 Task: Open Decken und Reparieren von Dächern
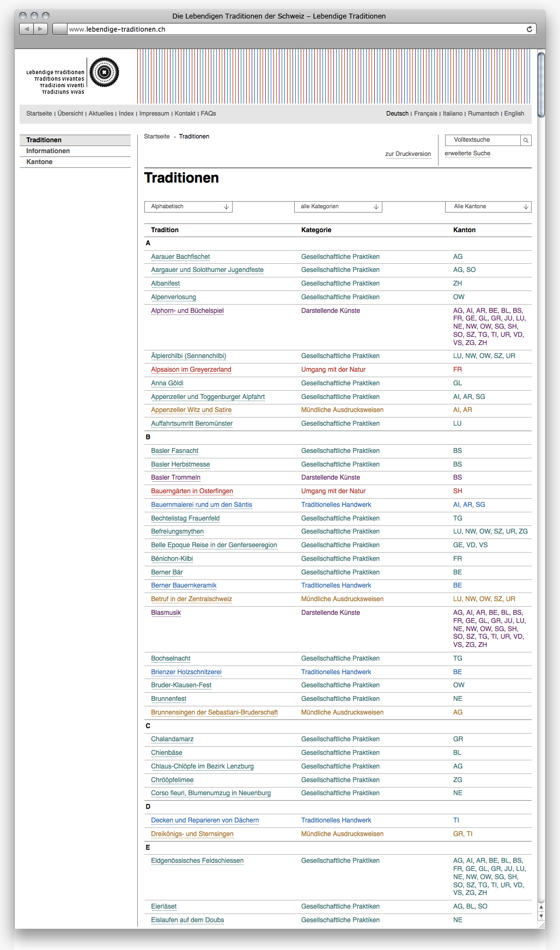(x=205, y=820)
